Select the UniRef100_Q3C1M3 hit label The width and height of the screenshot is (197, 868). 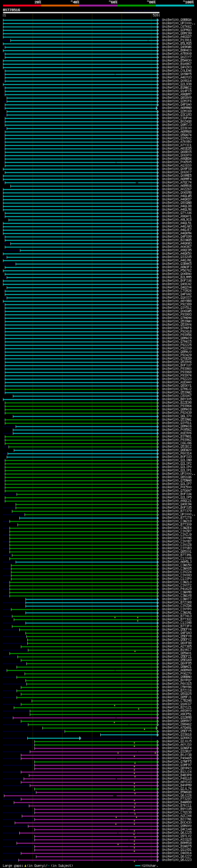(x=177, y=115)
